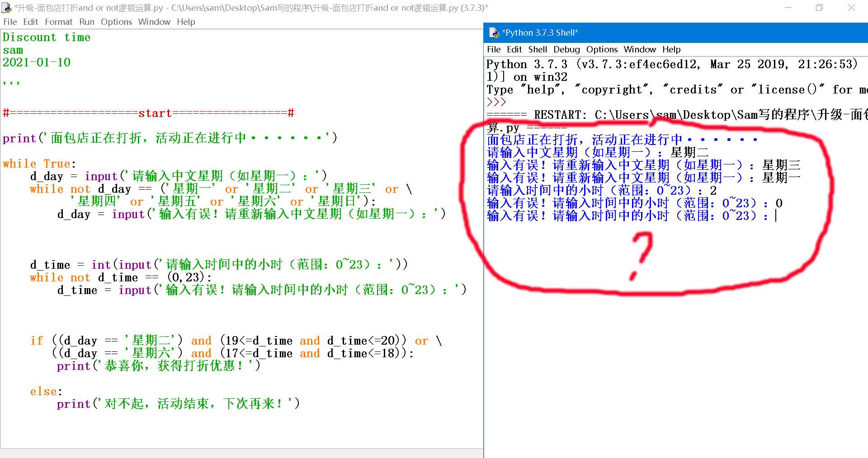The height and width of the screenshot is (458, 868).
Task: Open the Run menu in the editor
Action: click(x=87, y=22)
